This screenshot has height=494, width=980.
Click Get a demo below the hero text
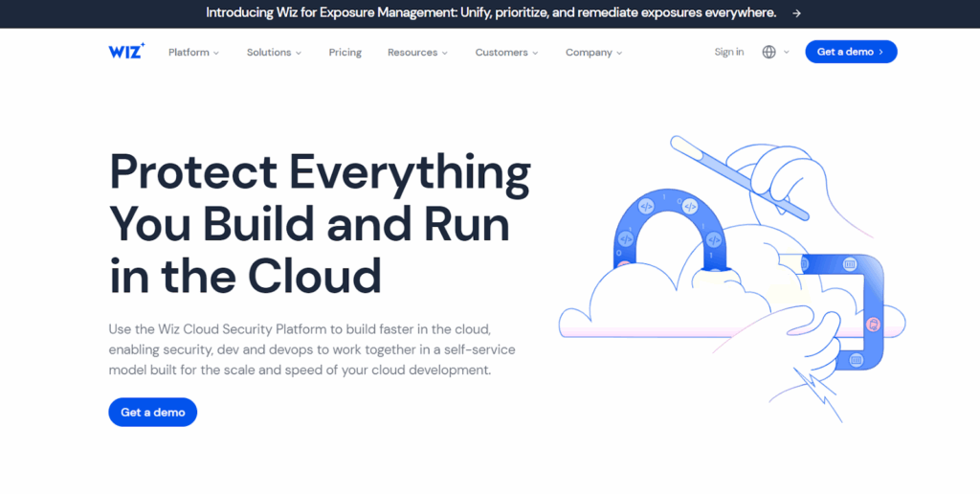(x=152, y=412)
